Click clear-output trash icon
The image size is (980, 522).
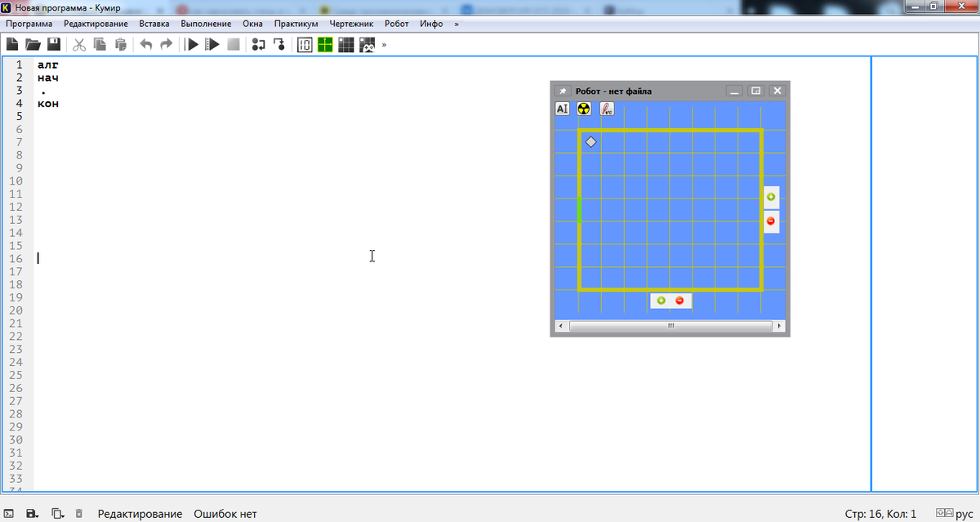[79, 514]
